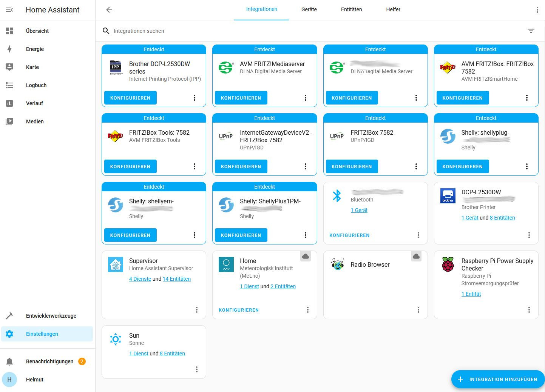
Task: Open 14 Entitäten link under Supervisor
Action: (177, 279)
